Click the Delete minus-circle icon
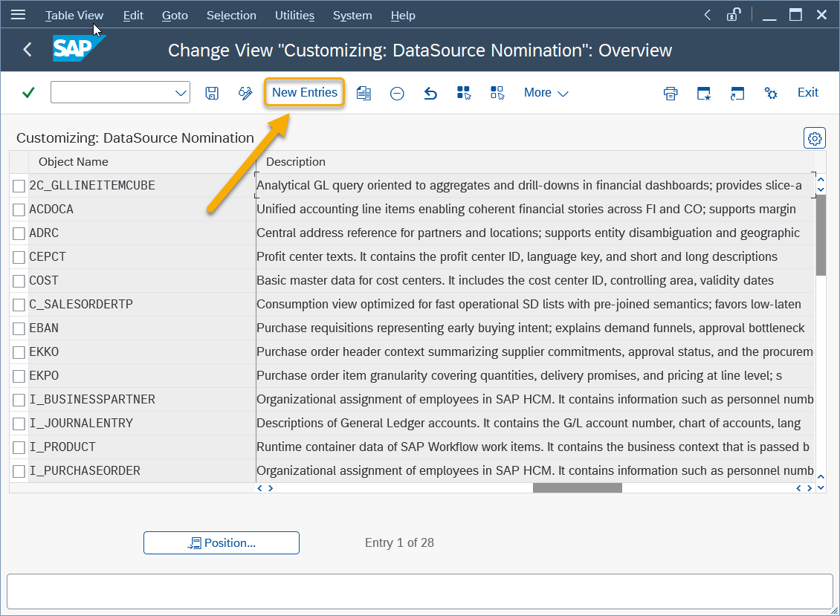 [x=397, y=93]
